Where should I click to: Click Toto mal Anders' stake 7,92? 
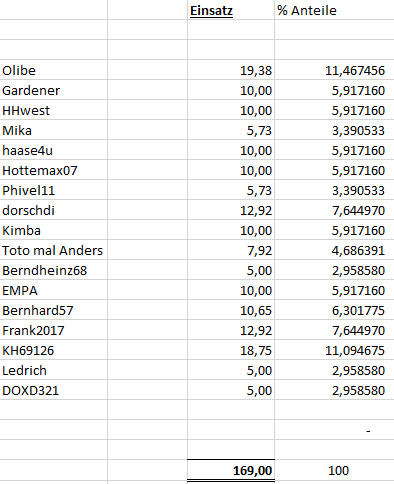pos(231,250)
